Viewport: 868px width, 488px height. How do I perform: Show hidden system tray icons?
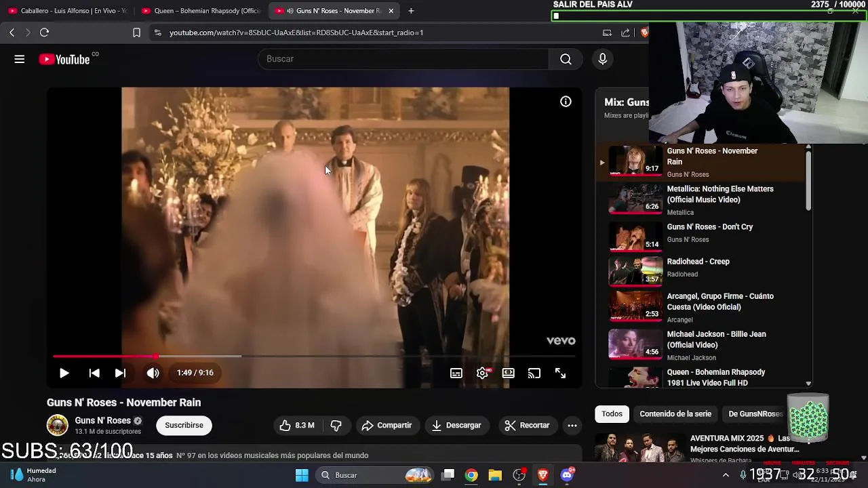pos(726,475)
